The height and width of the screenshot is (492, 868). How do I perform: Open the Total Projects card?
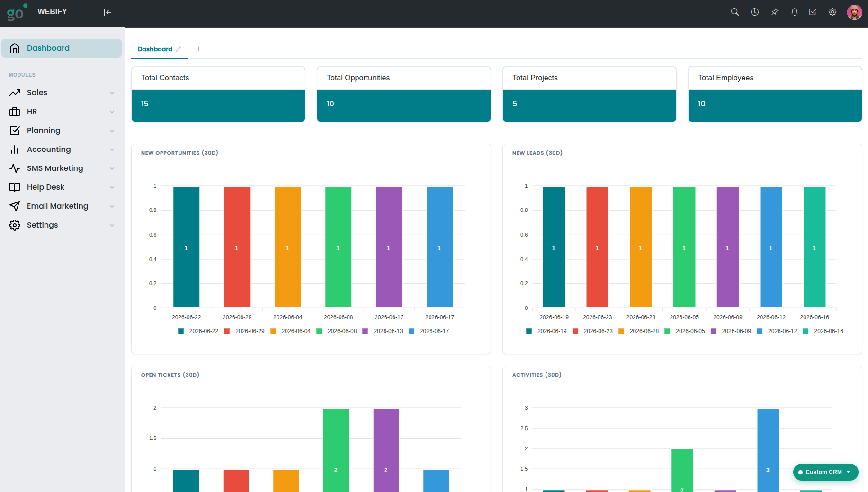pyautogui.click(x=590, y=94)
